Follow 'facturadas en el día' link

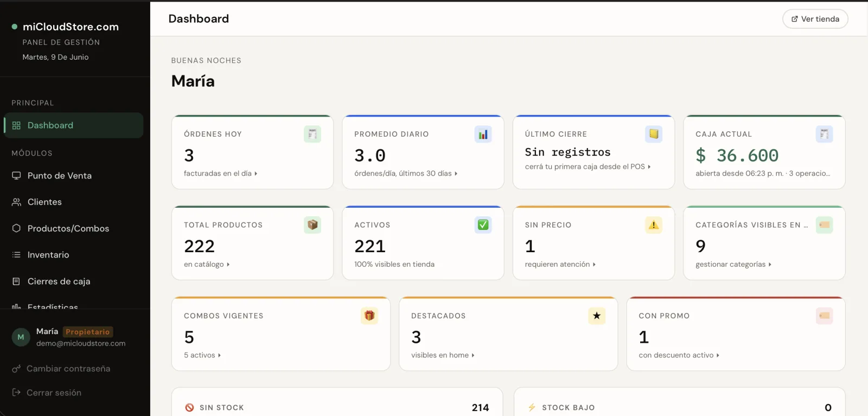tap(220, 174)
